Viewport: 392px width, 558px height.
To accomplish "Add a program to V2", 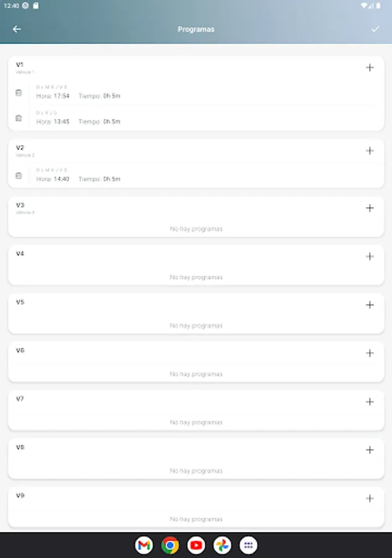I will tap(370, 151).
